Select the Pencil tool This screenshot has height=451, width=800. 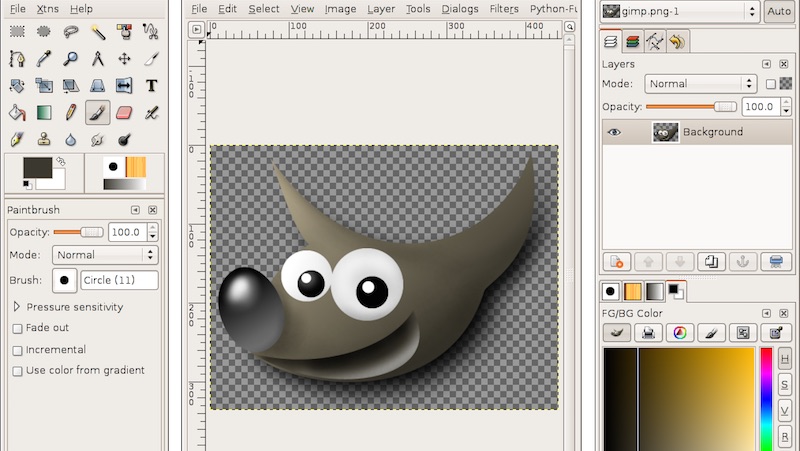point(71,113)
